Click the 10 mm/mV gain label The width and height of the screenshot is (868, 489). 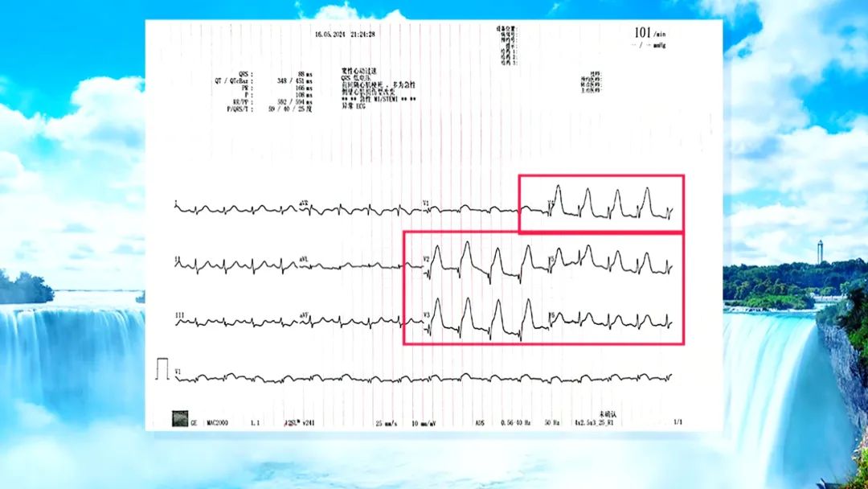422,422
